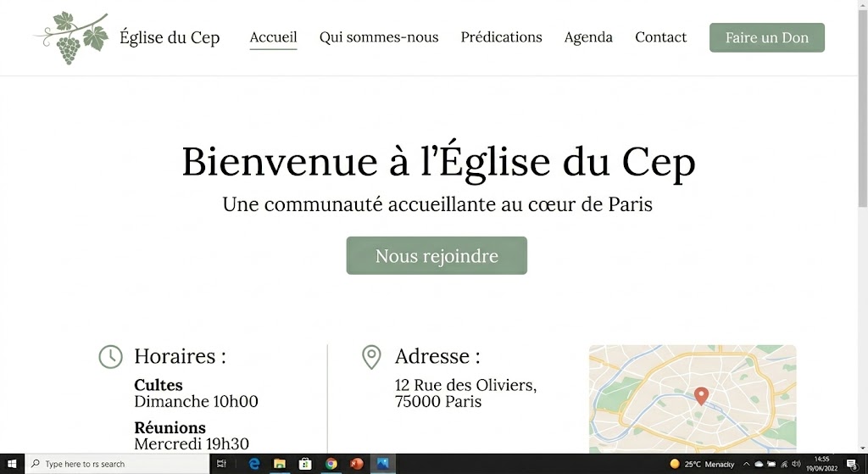The image size is (868, 474).
Task: Click the clock icon beside Horaires
Action: point(111,357)
